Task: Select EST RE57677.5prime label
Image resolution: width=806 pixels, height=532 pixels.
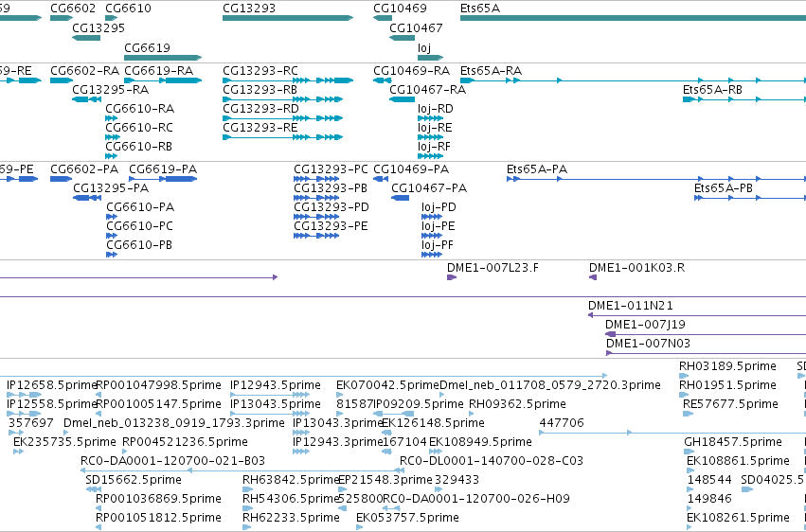Action: point(730,403)
